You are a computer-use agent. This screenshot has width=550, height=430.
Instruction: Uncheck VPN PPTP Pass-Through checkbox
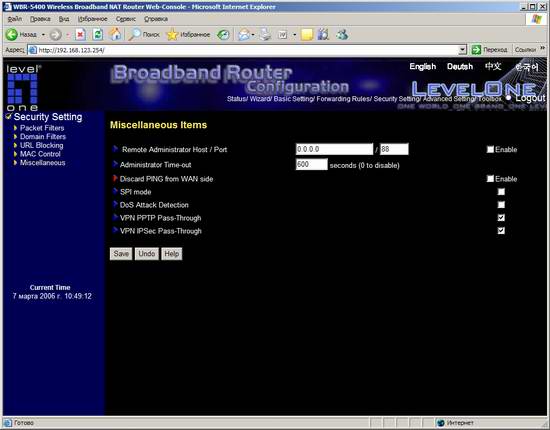(x=501, y=218)
